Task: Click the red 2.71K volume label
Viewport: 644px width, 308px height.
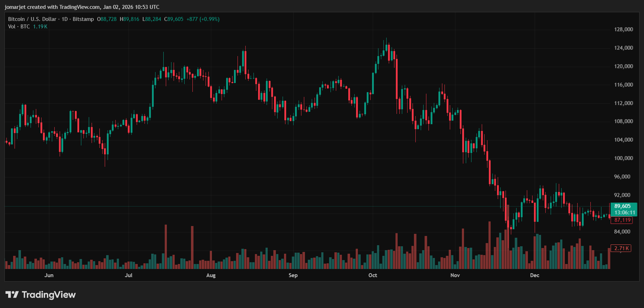Action: point(622,248)
